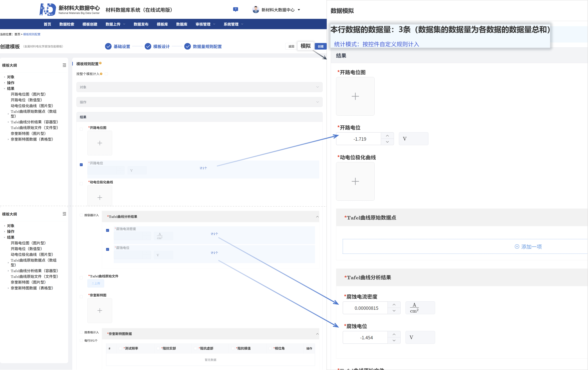Uncheck the 开路电位 checkbox

pyautogui.click(x=81, y=165)
